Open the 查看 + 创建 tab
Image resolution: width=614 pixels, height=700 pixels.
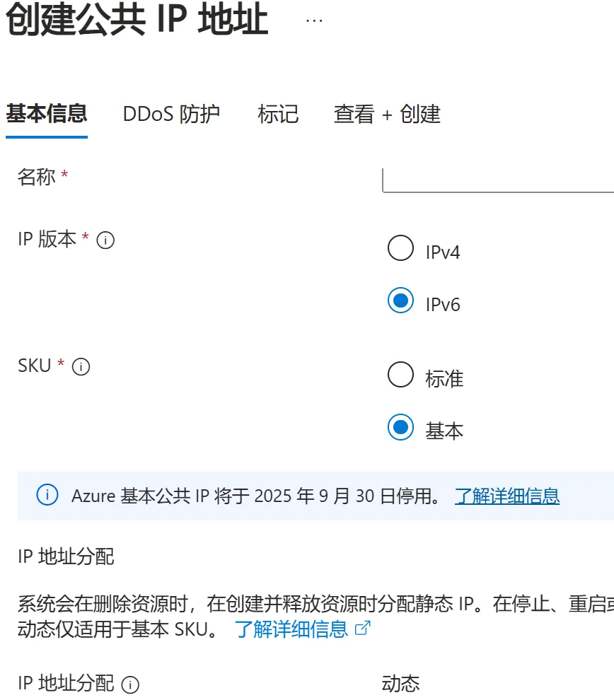[387, 114]
